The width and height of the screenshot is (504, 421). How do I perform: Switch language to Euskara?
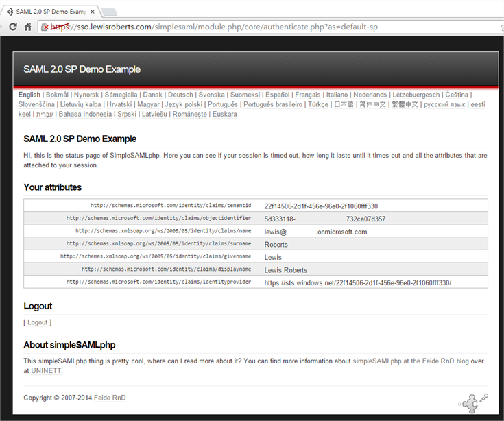click(225, 114)
